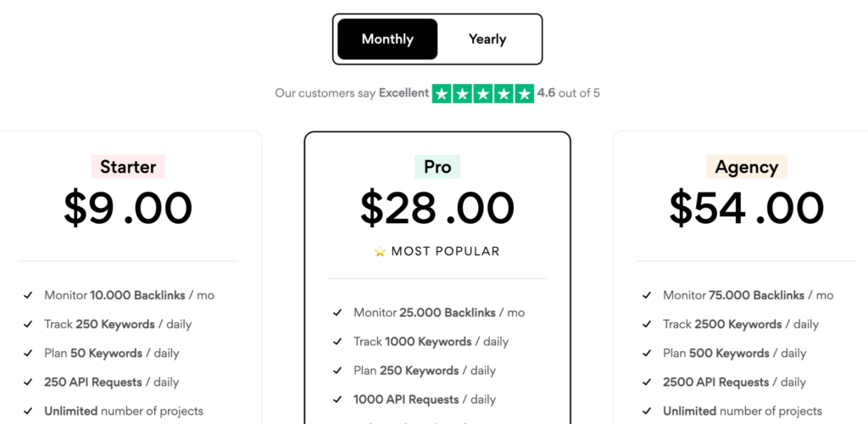Click checkmark beside 1000 API Requests
Screen dimensions: 868x424
(x=338, y=399)
